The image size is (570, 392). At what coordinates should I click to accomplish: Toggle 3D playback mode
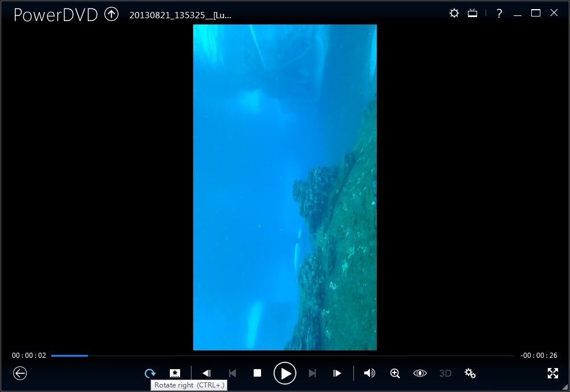click(445, 373)
